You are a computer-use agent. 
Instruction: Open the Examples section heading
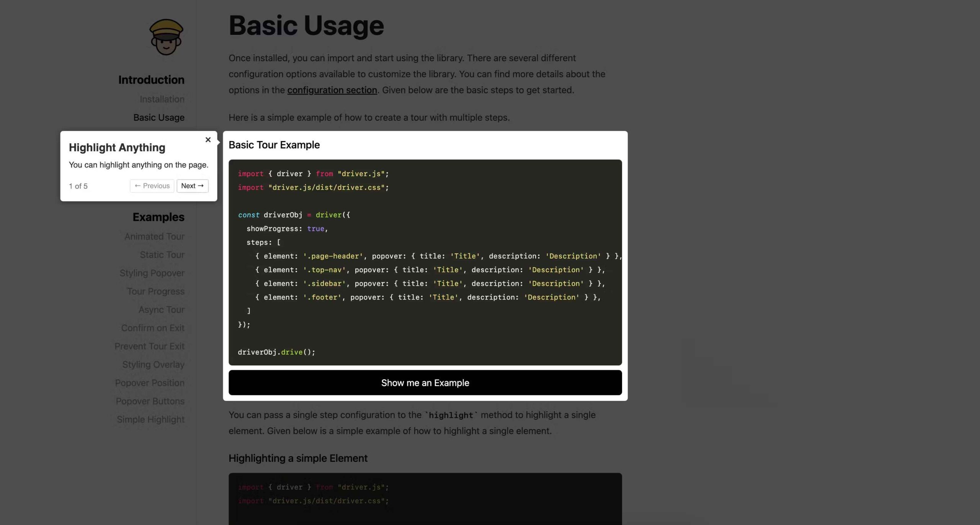click(158, 217)
